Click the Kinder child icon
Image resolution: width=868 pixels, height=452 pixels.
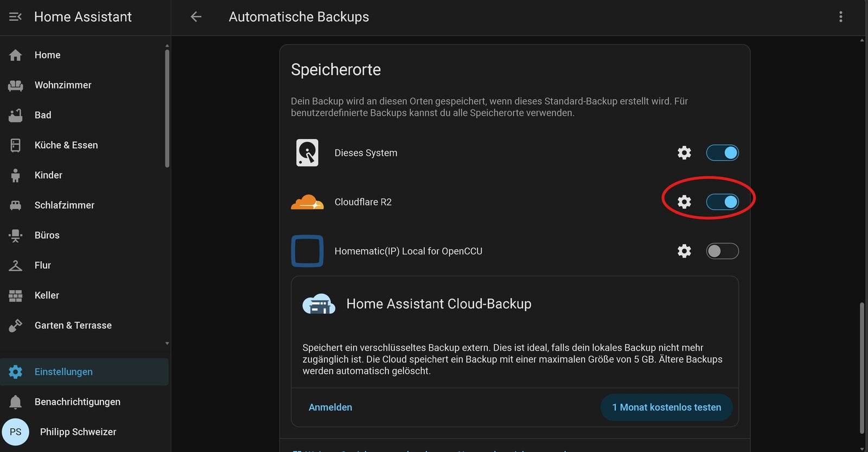click(x=16, y=175)
